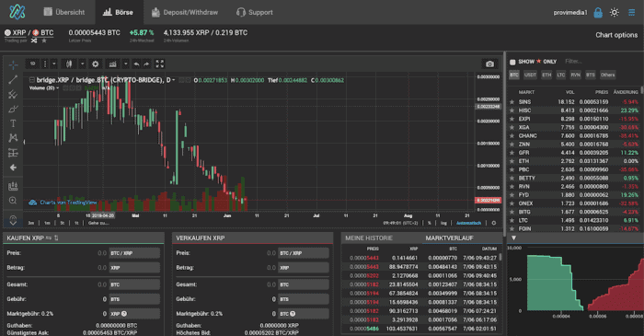Open the Deposit/Withdraw tab
Image resolution: width=644 pixels, height=336 pixels.
click(x=184, y=12)
